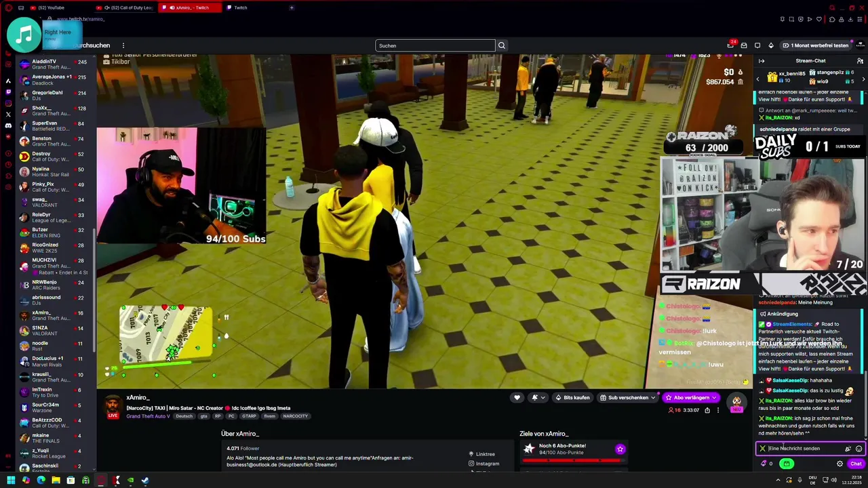Click the search magnifier button
The height and width of the screenshot is (488, 868).
(x=502, y=45)
